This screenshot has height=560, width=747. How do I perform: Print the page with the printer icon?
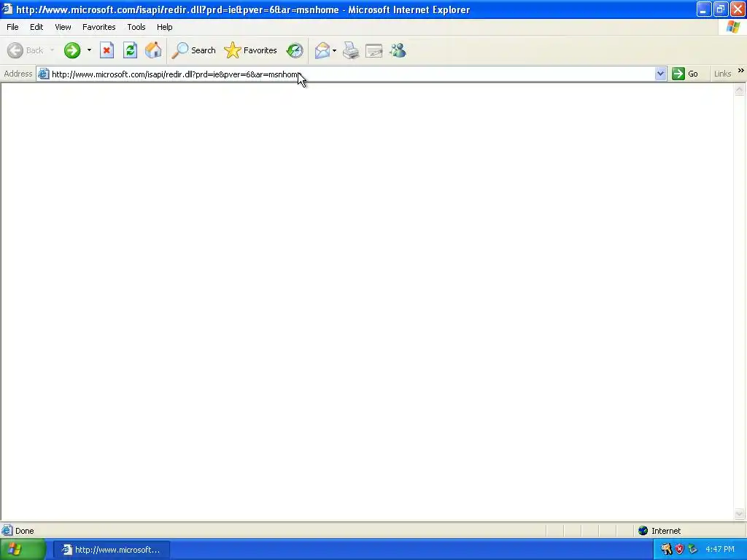click(x=351, y=50)
